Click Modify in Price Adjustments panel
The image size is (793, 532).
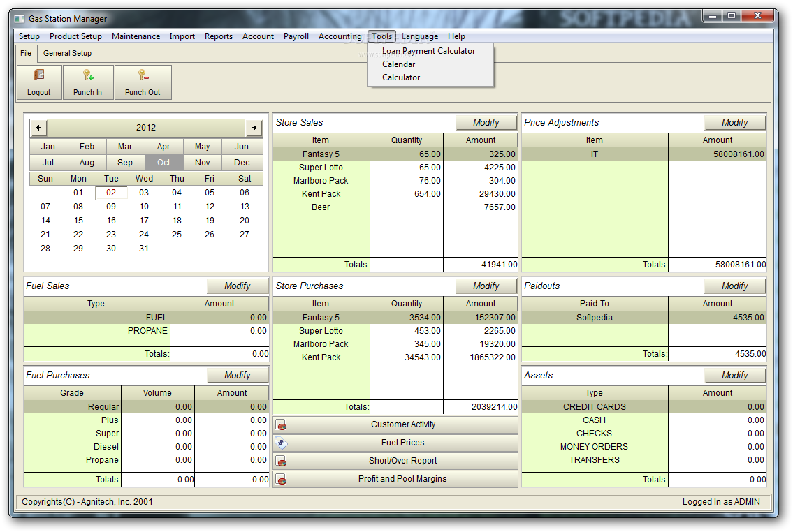pyautogui.click(x=735, y=123)
